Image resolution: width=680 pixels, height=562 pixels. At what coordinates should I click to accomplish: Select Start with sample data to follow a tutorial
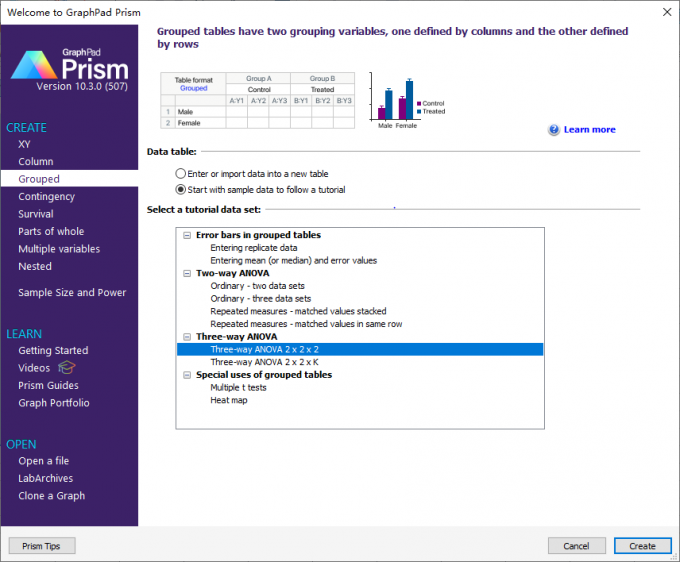pos(180,190)
